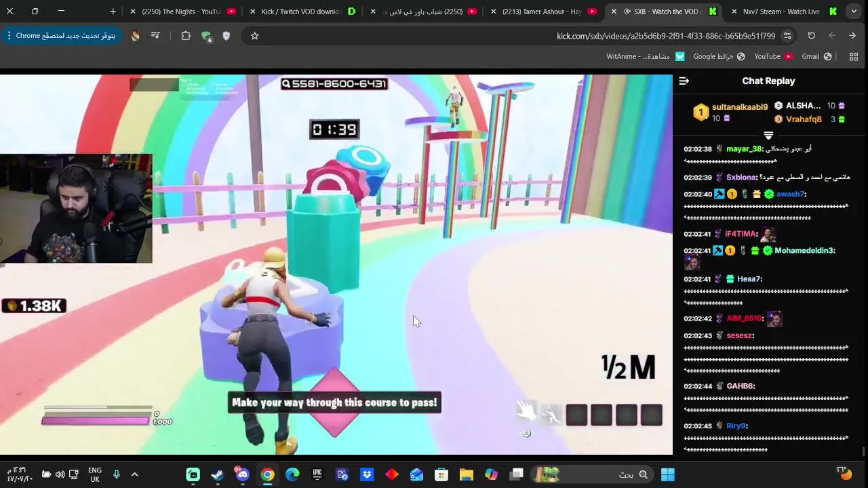Open the bookmarks grid icon
The height and width of the screenshot is (488, 868).
tap(854, 57)
